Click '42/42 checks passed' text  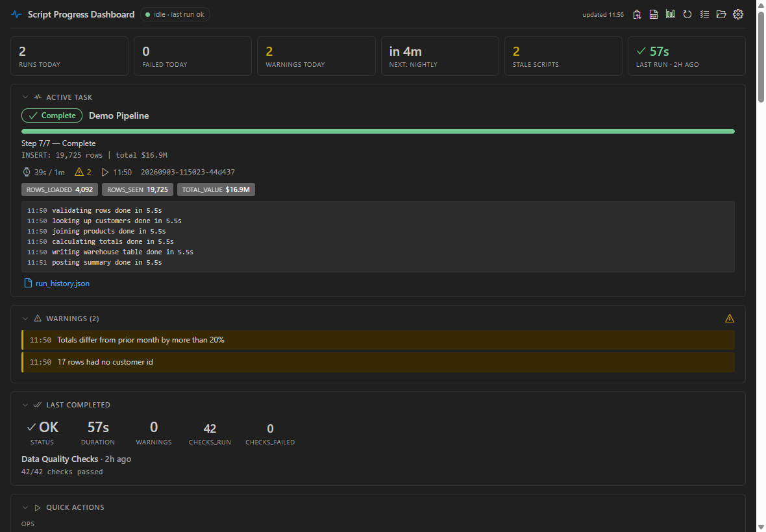click(x=62, y=472)
